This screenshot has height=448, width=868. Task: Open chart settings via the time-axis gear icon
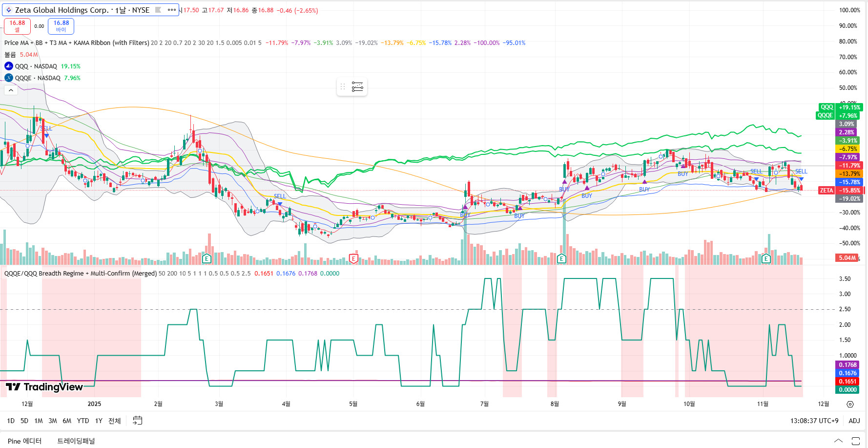point(850,404)
